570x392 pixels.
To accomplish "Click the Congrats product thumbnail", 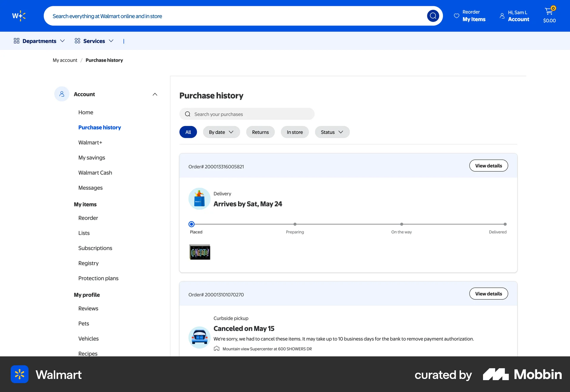I will pyautogui.click(x=200, y=252).
